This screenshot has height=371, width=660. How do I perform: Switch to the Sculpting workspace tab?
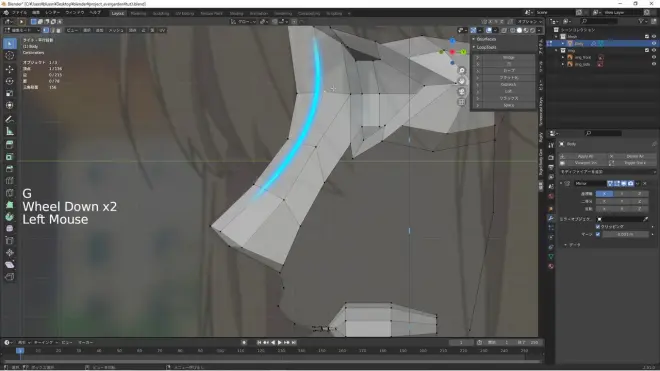(x=161, y=13)
